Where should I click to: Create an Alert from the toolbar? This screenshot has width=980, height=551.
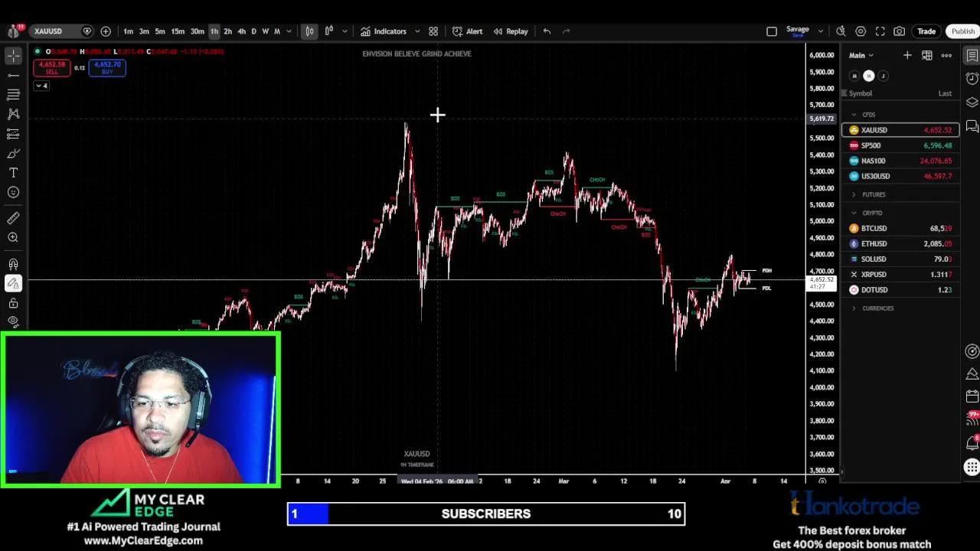click(x=468, y=31)
